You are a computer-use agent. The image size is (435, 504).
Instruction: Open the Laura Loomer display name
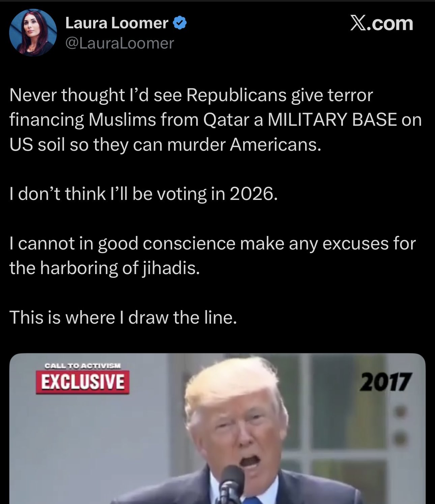[117, 23]
